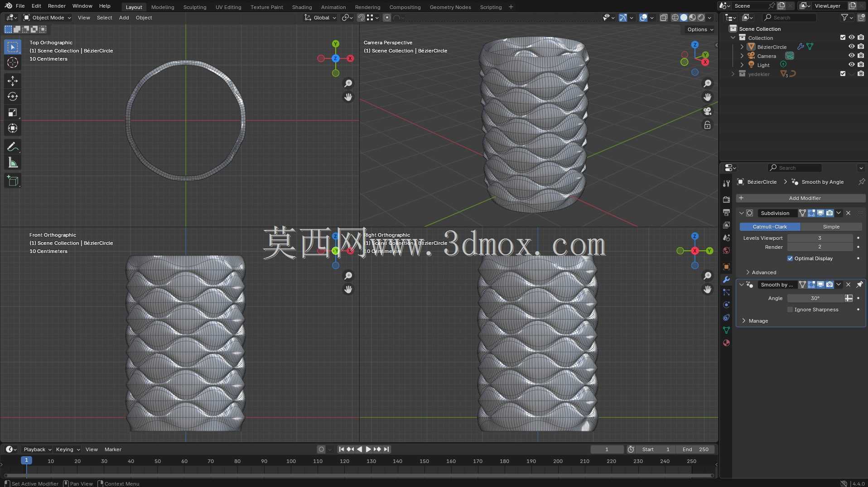868x487 pixels.
Task: Click the Add Modifier button
Action: [x=800, y=198]
